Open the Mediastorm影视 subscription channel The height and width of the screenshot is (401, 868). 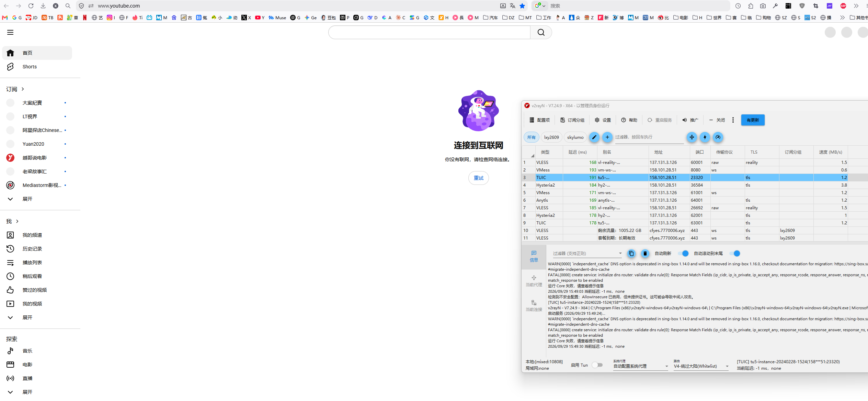(37, 185)
